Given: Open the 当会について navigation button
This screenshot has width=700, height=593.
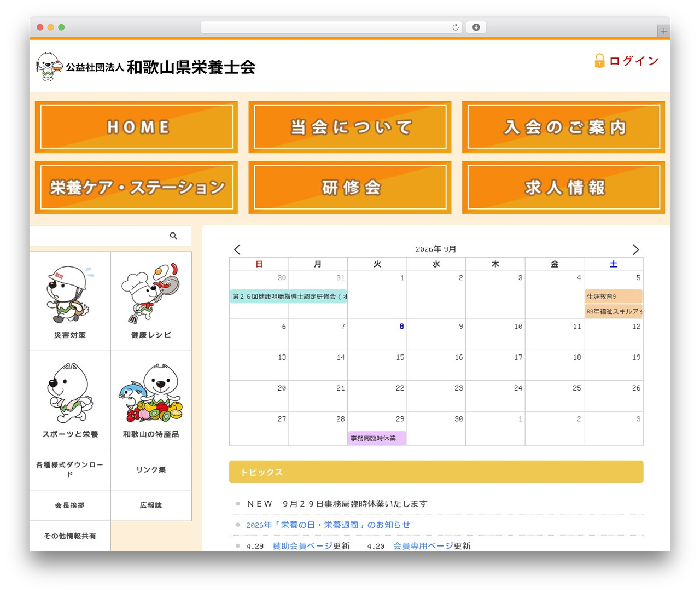Looking at the screenshot, I should (x=350, y=127).
